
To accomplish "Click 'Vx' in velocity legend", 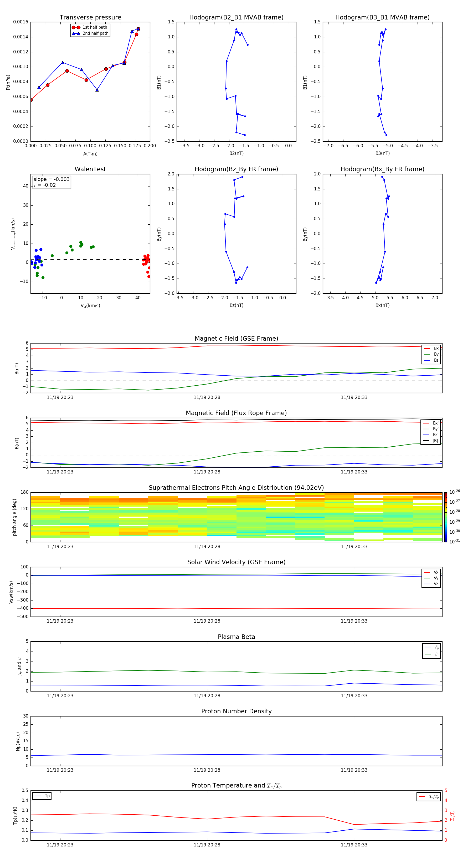I will tap(436, 572).
